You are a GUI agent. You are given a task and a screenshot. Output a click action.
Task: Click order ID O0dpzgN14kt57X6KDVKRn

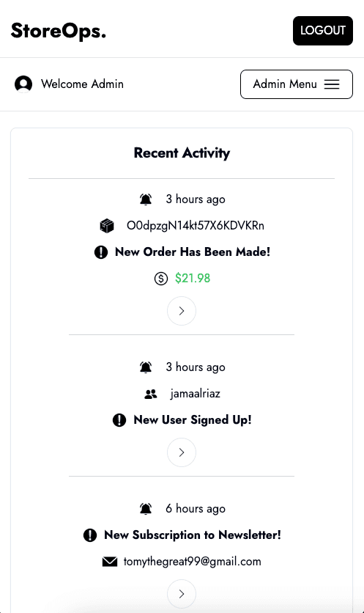pyautogui.click(x=196, y=226)
